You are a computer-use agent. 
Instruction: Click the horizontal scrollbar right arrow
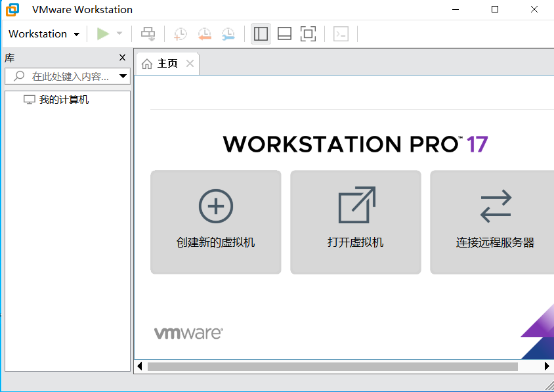point(547,366)
